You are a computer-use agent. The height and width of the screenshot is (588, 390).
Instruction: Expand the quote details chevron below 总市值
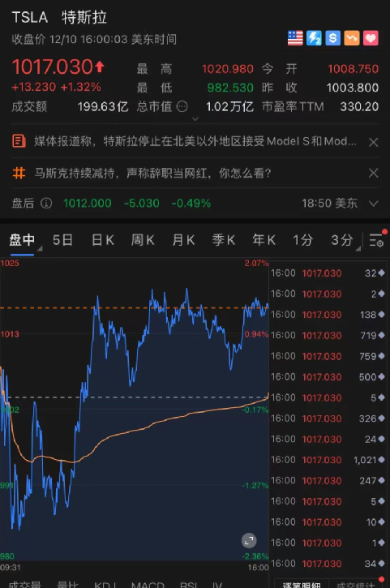tap(195, 119)
